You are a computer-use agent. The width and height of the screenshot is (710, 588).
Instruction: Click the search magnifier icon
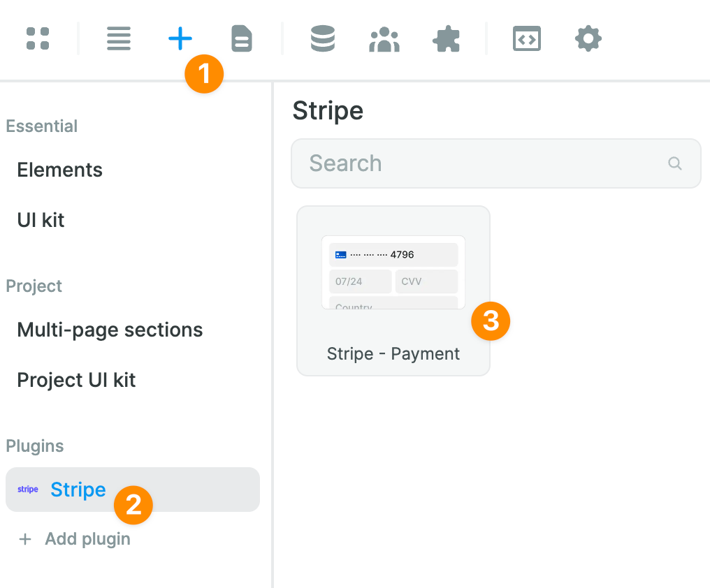click(x=675, y=163)
